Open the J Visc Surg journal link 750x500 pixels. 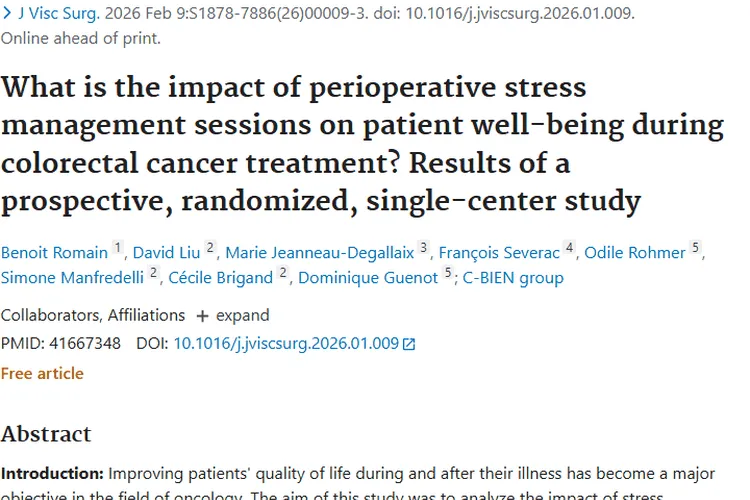coord(58,15)
